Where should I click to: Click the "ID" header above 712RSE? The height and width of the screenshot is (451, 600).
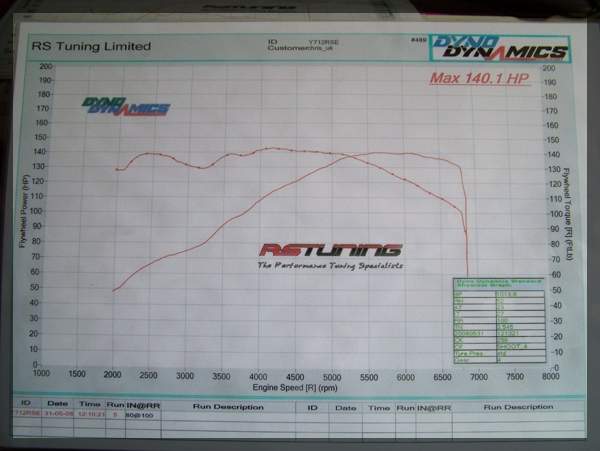pos(26,403)
